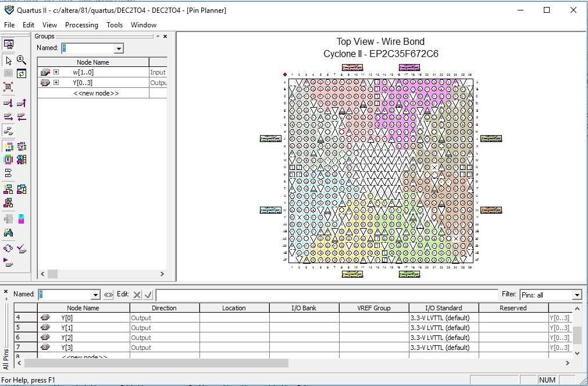Click the I/O Bank column header
Screen dimensions: 588x386
(x=304, y=308)
